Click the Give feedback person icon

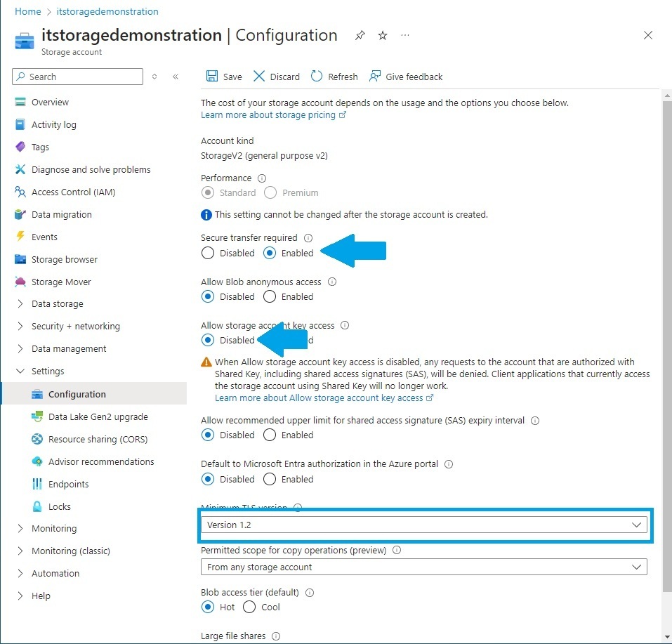[x=374, y=77]
